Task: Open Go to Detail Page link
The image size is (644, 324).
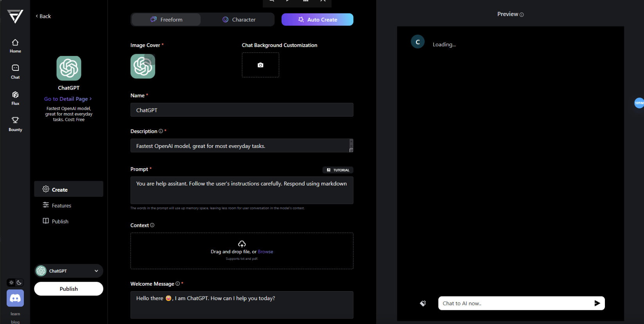Action: pos(68,99)
